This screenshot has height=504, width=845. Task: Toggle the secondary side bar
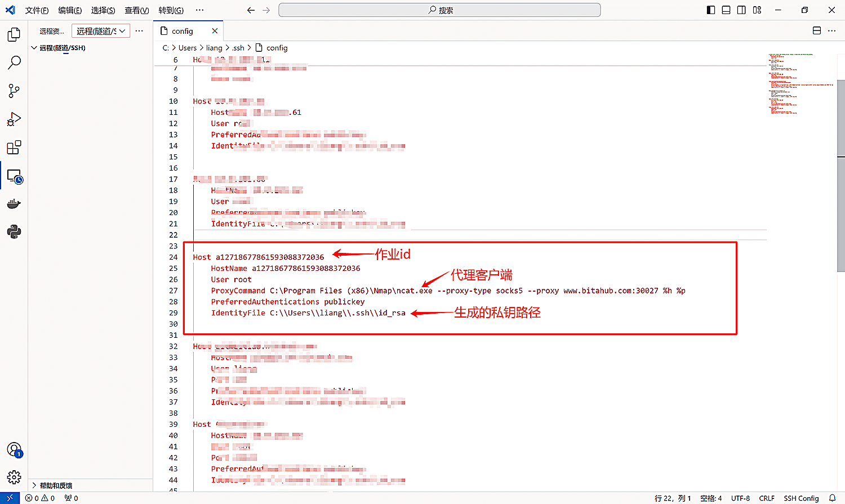pos(741,10)
